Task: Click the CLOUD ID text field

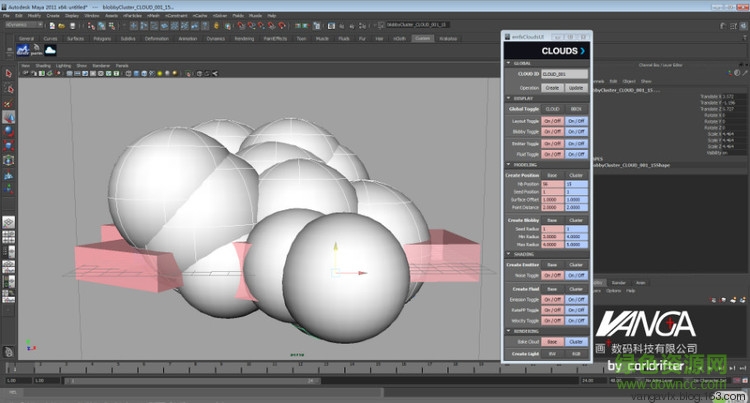Action: [564, 74]
